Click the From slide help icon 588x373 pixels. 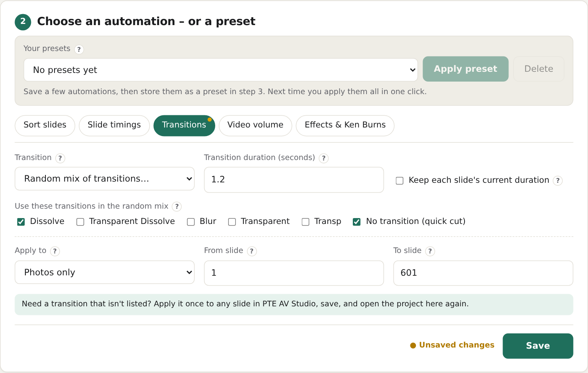coord(252,251)
